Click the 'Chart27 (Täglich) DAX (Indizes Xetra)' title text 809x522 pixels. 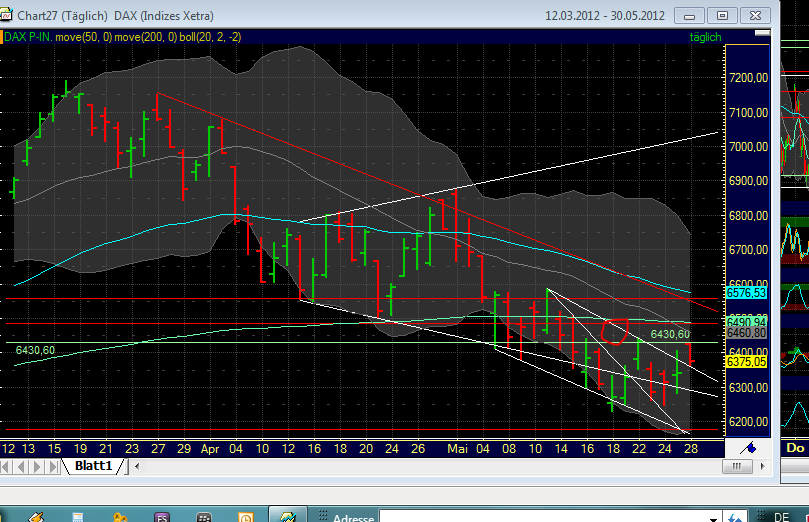pos(115,15)
